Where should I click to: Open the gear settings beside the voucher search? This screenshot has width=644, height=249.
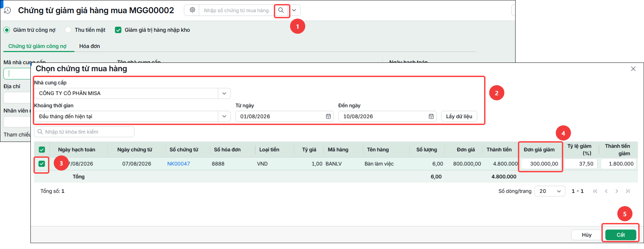[x=192, y=10]
